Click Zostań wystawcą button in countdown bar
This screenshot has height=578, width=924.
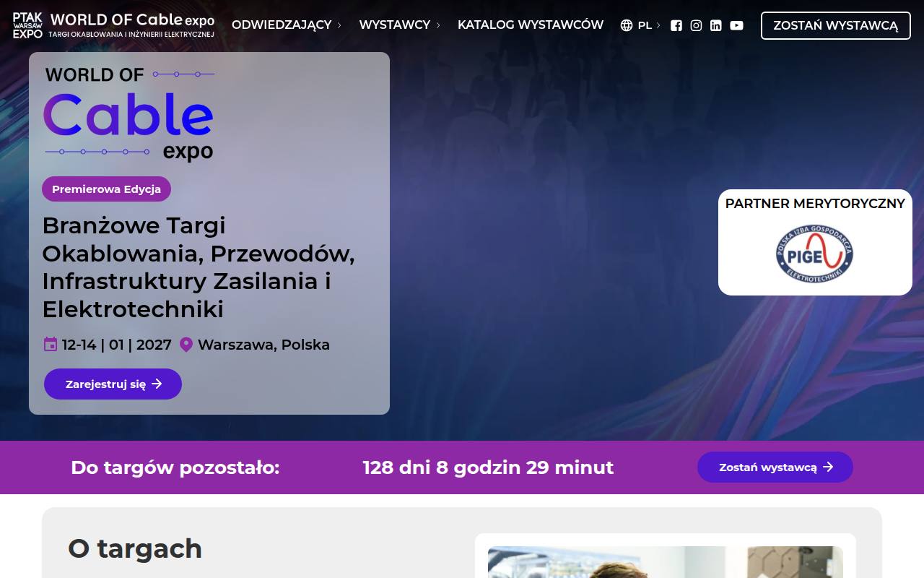[775, 467]
